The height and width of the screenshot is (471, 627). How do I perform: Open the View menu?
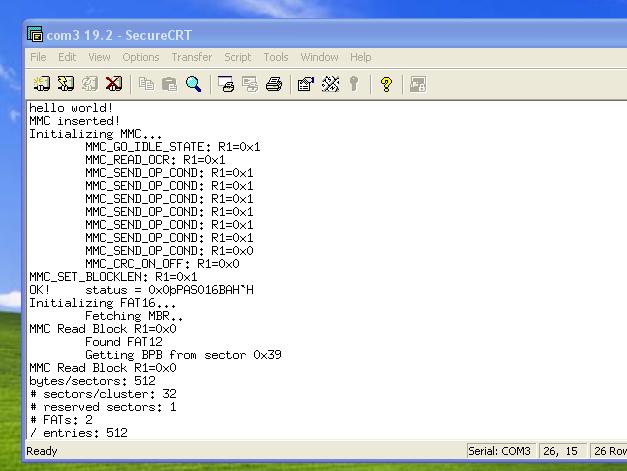(99, 57)
